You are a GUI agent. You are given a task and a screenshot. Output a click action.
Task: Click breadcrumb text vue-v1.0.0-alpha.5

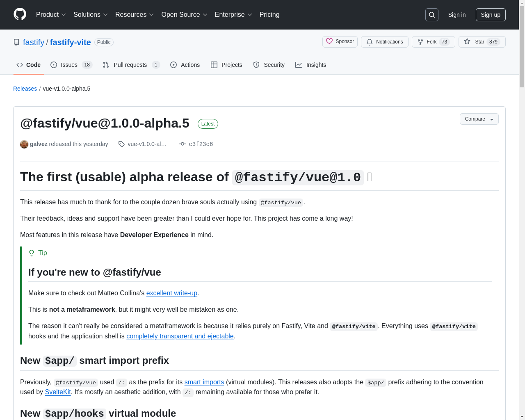tap(66, 89)
